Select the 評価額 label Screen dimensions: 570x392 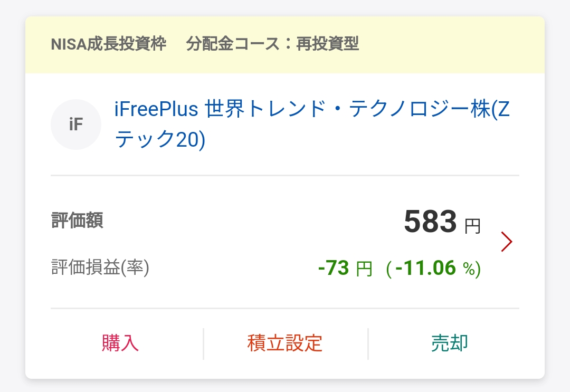click(77, 220)
